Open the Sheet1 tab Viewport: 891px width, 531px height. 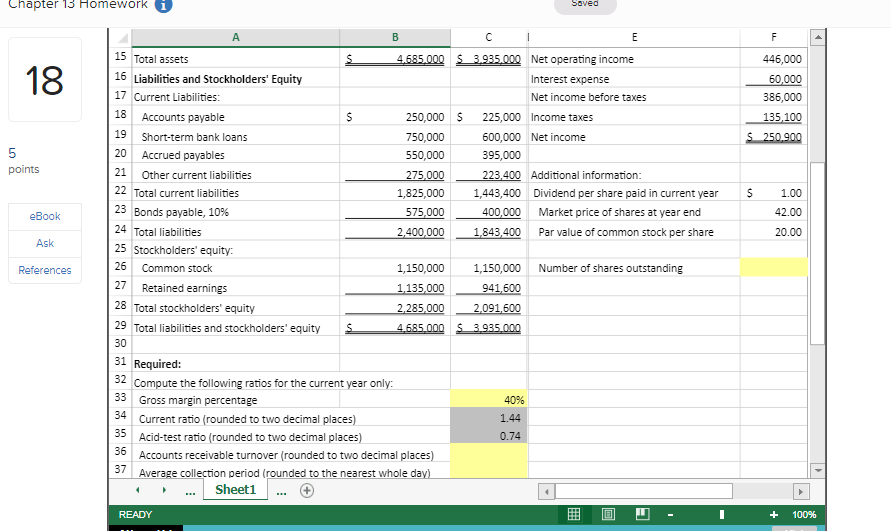pos(236,490)
